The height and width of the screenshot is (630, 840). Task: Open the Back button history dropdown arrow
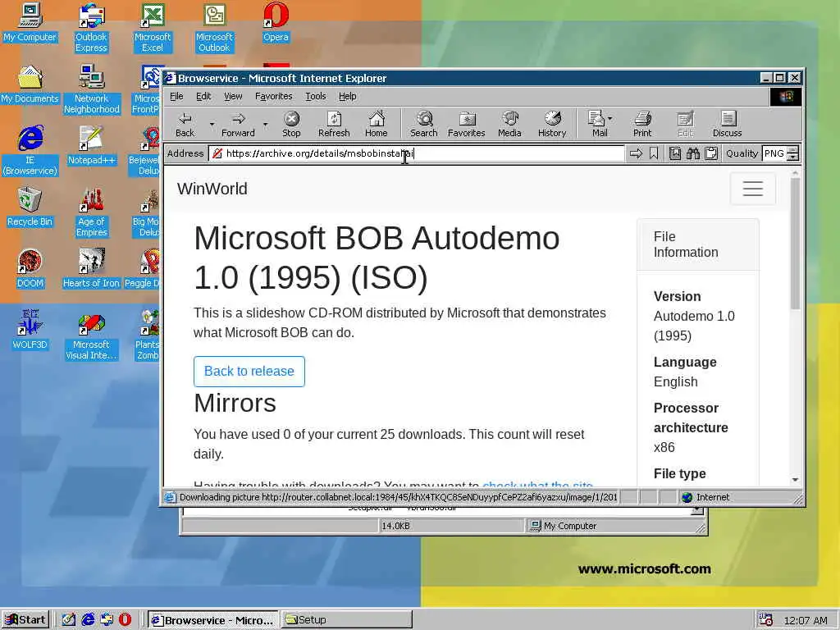point(212,125)
